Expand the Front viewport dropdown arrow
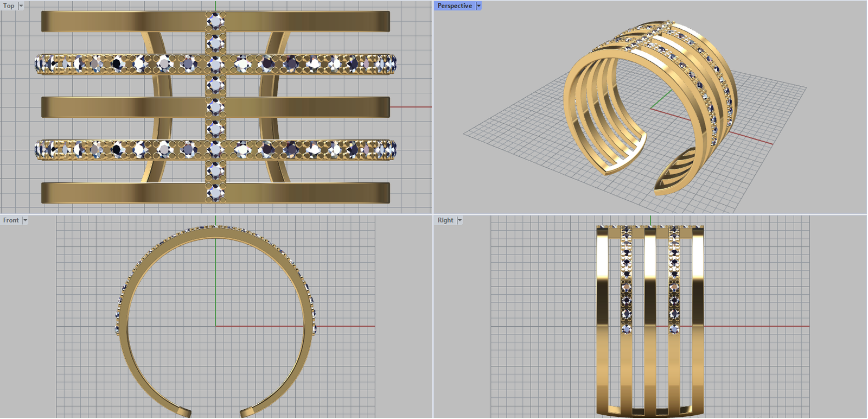868x419 pixels. (x=25, y=220)
